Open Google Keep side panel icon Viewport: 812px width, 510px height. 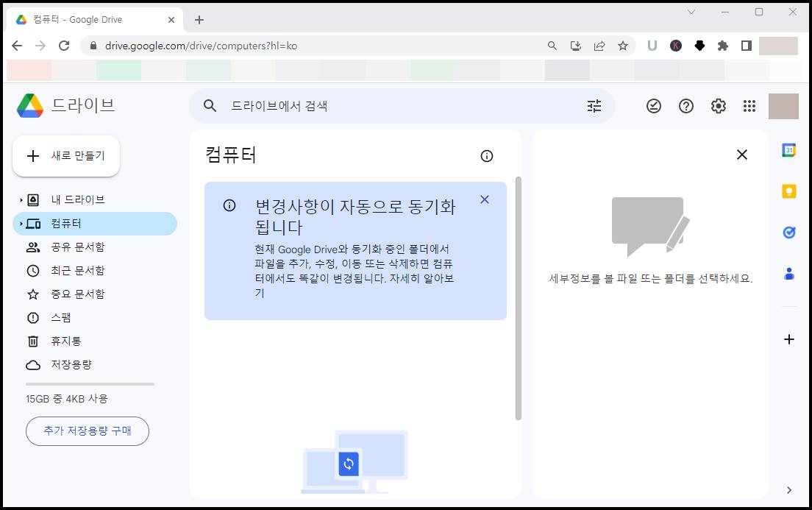[788, 191]
